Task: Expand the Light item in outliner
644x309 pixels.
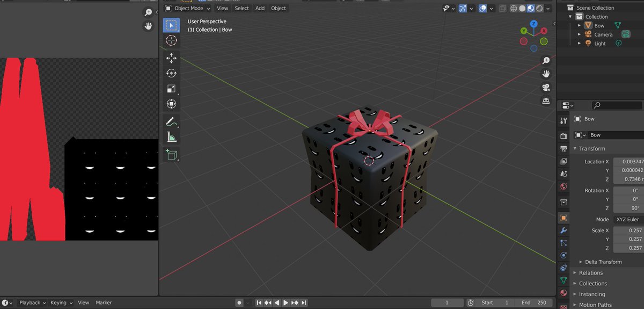Action: tap(579, 44)
